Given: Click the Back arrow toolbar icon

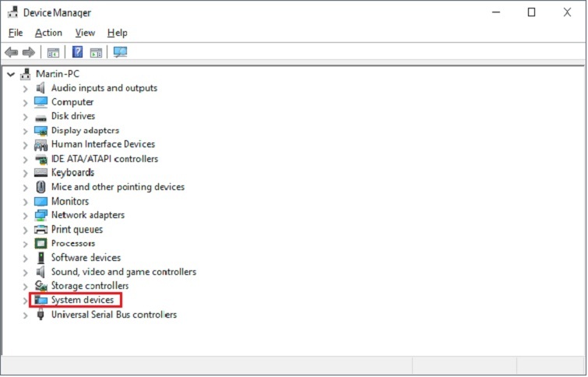Looking at the screenshot, I should point(11,52).
